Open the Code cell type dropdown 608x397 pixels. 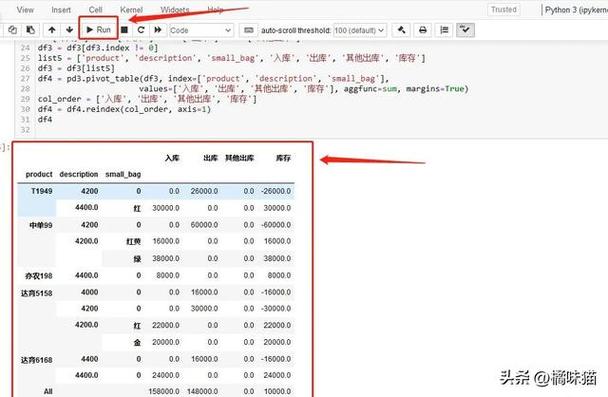pos(201,30)
